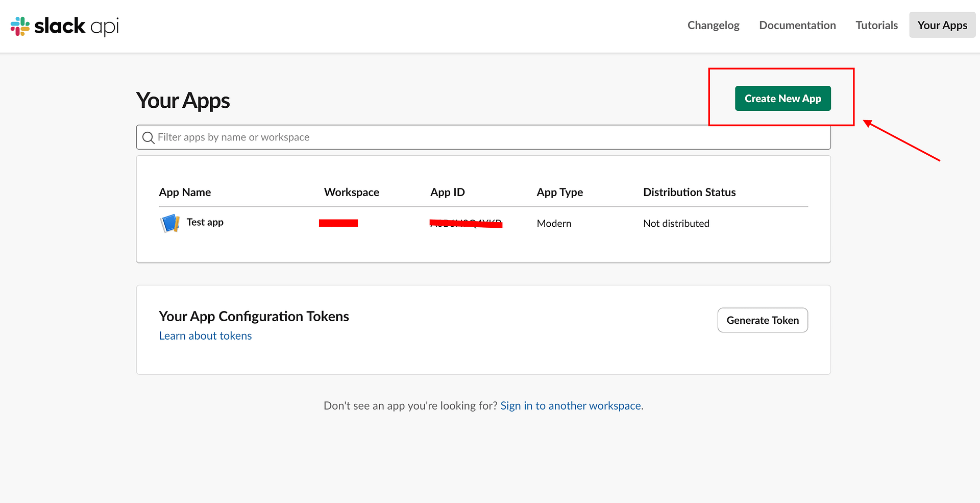
Task: Click Your App Configuration Tokens heading
Action: click(x=254, y=317)
